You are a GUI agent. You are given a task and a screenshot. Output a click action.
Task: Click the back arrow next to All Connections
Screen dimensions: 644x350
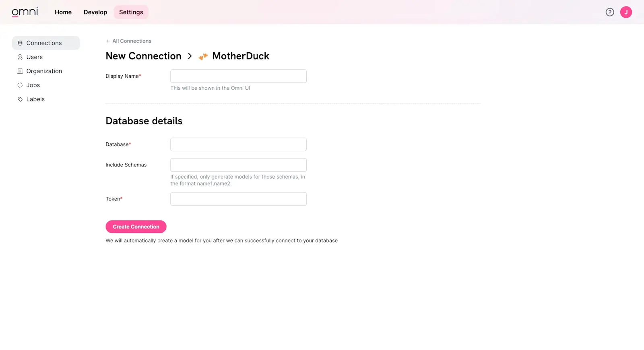tap(107, 41)
